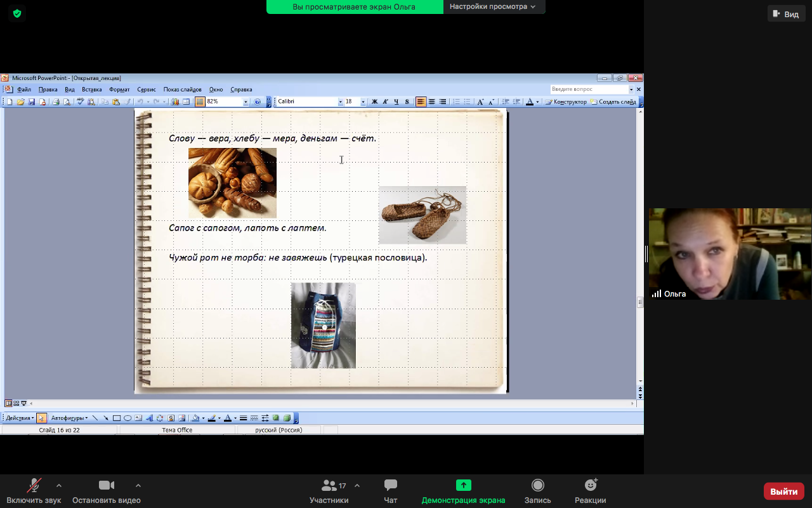Open the Правка menu
812x508 pixels.
point(48,90)
